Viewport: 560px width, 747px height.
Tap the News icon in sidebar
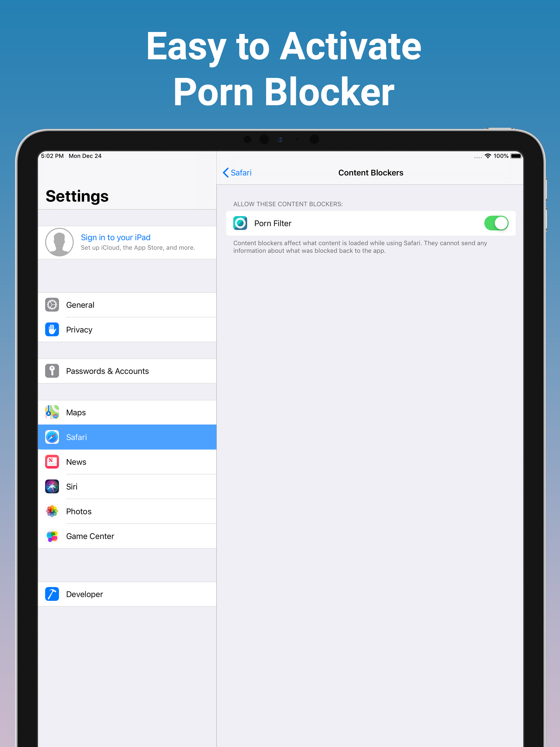click(52, 462)
